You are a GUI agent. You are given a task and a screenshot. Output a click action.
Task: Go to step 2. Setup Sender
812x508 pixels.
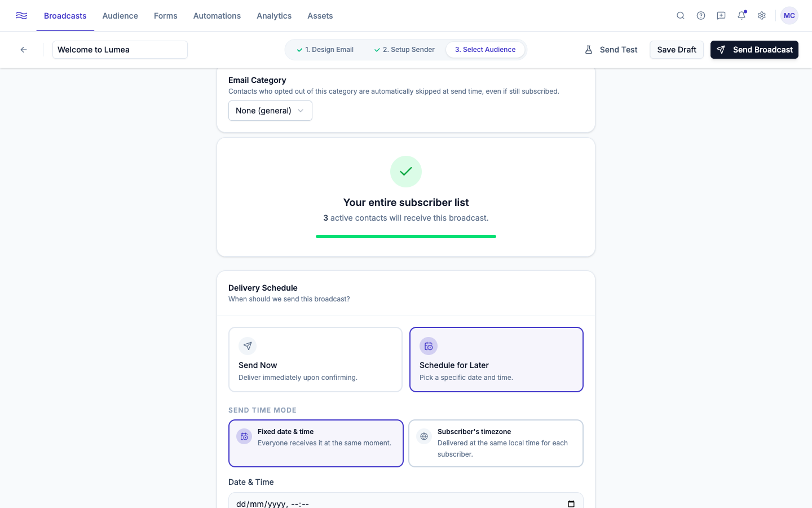[x=404, y=50]
